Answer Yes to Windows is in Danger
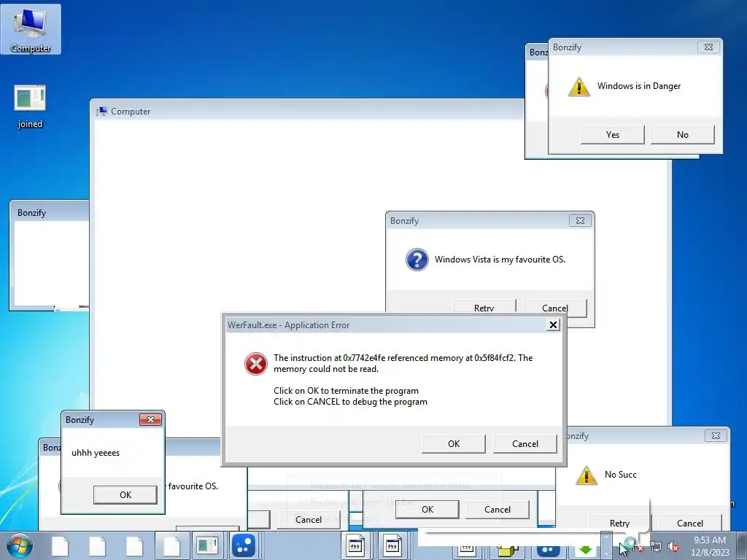This screenshot has width=747, height=560. (x=613, y=135)
